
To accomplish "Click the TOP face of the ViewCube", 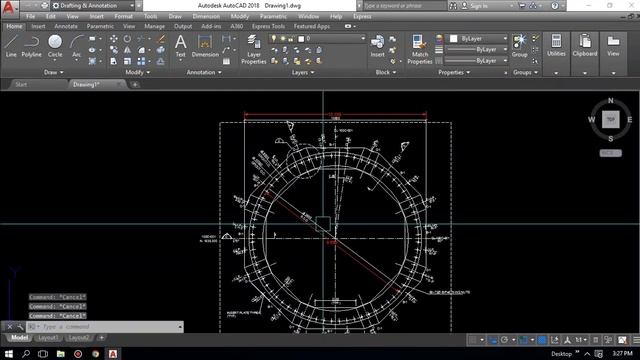I will (611, 120).
